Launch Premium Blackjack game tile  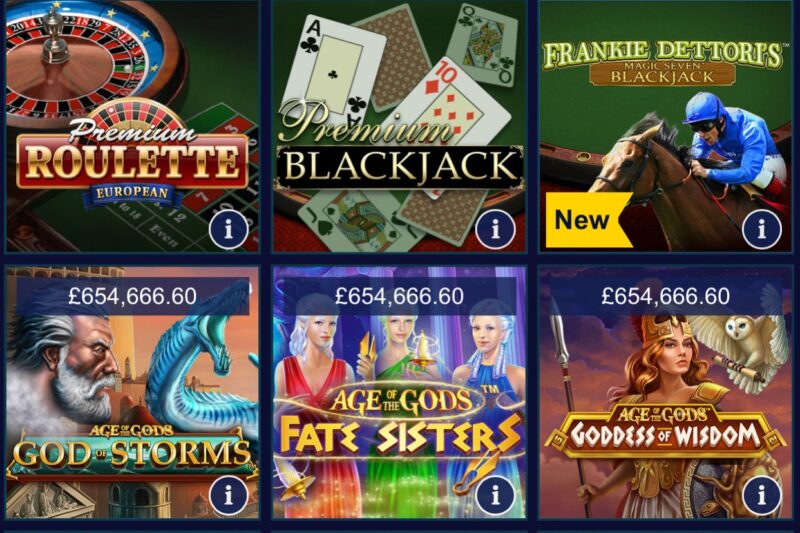click(399, 126)
